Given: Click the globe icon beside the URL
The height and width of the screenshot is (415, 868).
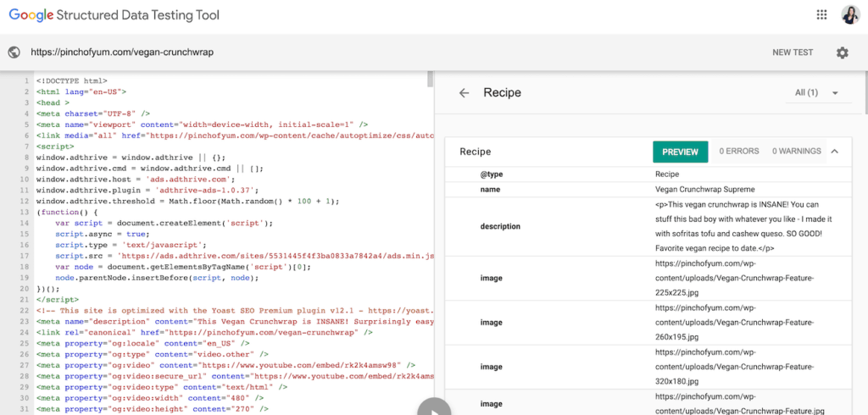Looking at the screenshot, I should pos(14,53).
